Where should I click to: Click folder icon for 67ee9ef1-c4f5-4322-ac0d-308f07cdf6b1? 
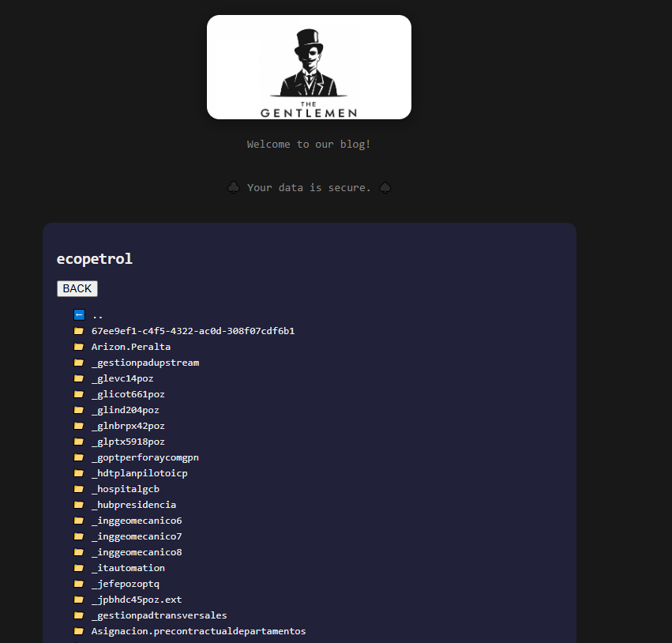coord(79,331)
